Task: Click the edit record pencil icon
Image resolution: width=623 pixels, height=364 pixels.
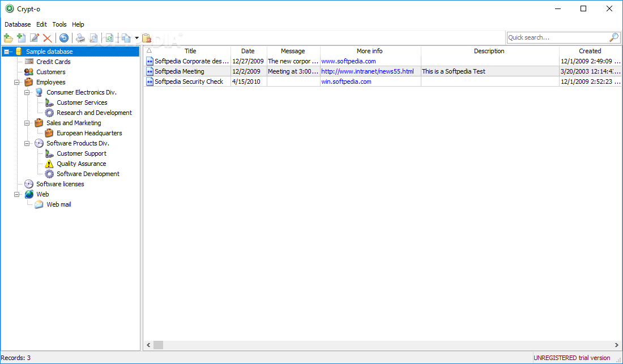Action: (x=35, y=38)
